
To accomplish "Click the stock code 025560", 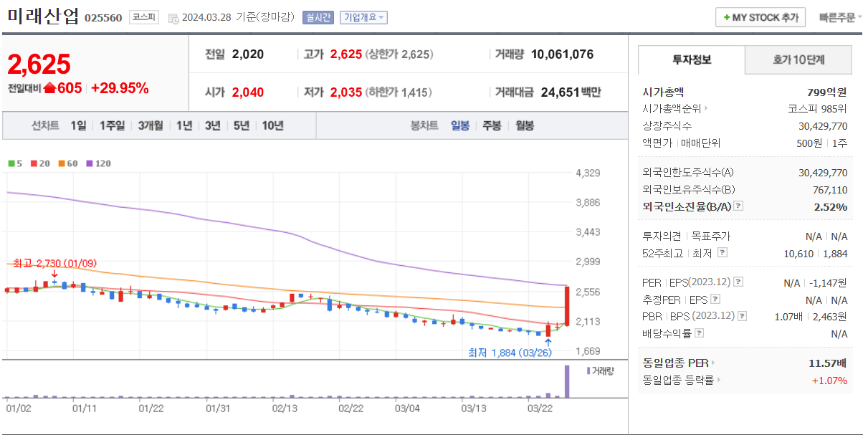I will (103, 18).
